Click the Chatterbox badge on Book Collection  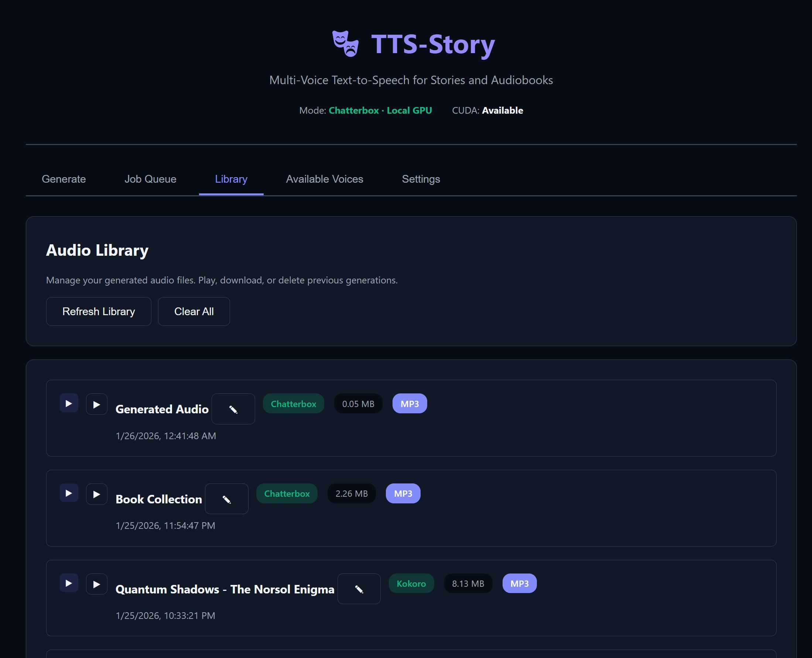(287, 493)
